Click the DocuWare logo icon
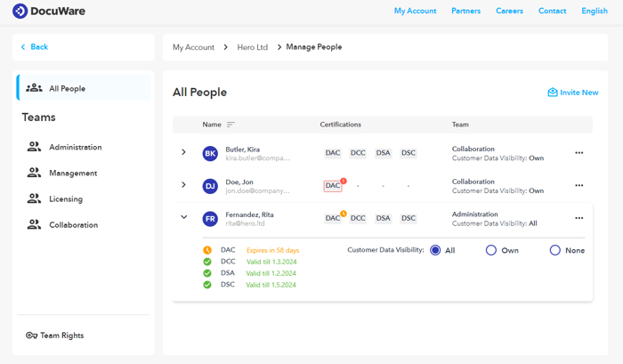The width and height of the screenshot is (623, 364). (x=20, y=12)
